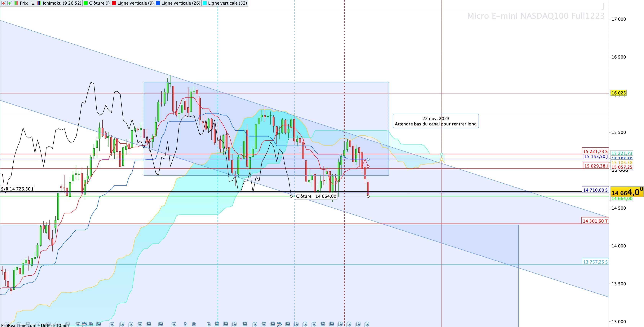Screen dimensions: 644x327
Task: Click the blue Ligne verticale (26) swatch
Action: click(158, 3)
